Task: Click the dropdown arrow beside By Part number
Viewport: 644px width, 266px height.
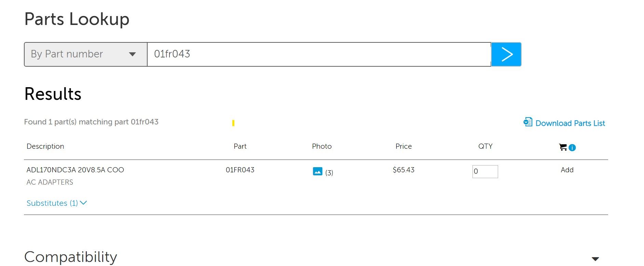Action: 132,54
